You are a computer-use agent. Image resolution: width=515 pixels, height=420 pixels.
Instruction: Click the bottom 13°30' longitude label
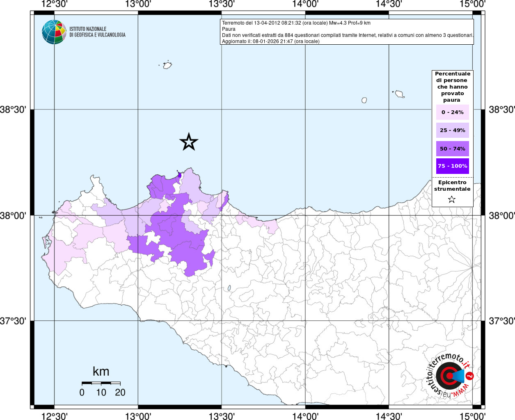(x=222, y=416)
